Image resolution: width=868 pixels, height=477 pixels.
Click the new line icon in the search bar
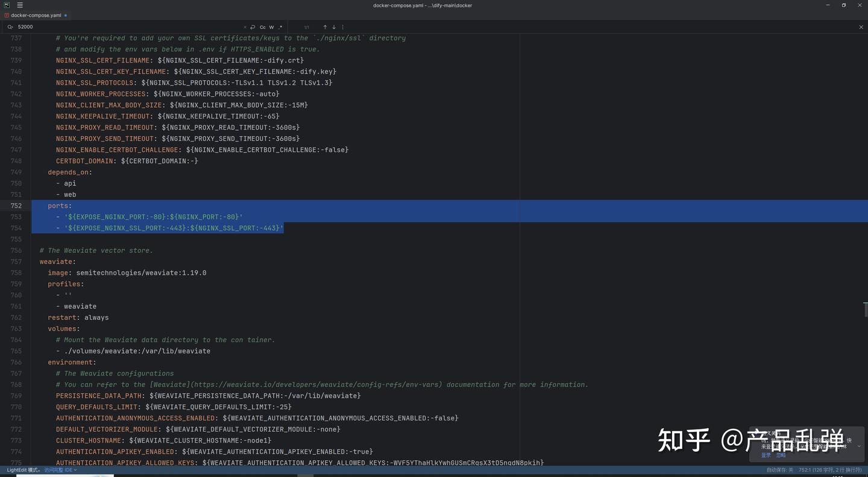253,27
